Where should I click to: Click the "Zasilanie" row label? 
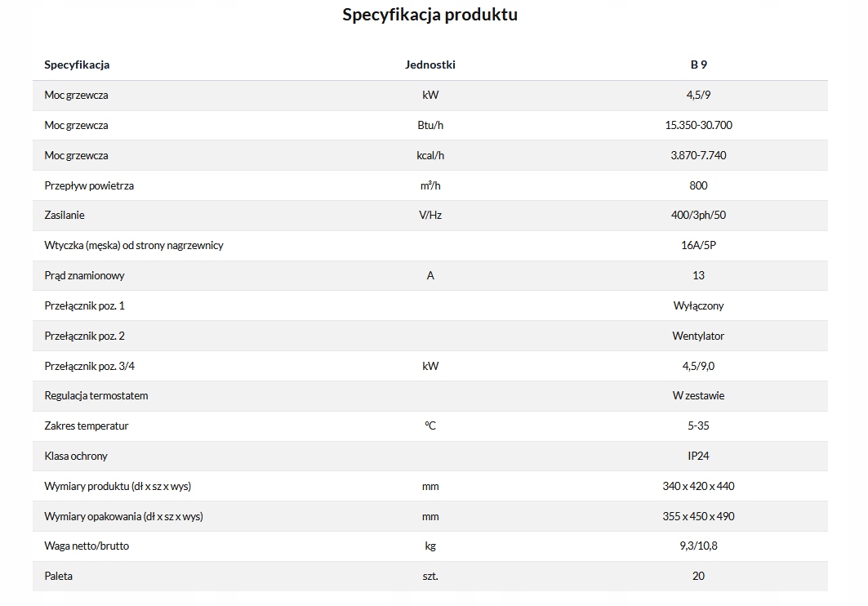pos(65,216)
